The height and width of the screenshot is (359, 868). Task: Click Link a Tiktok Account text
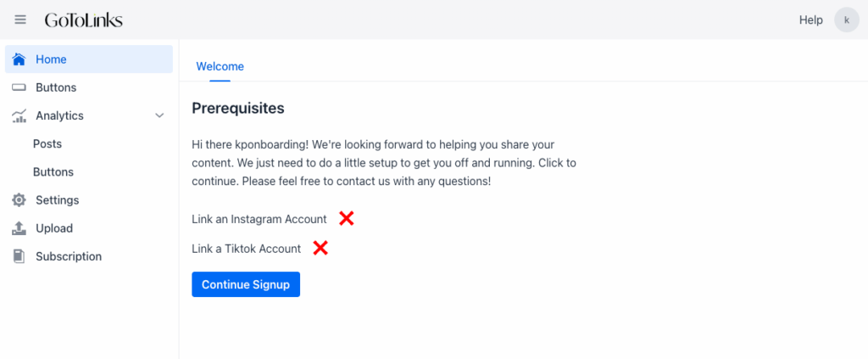(247, 249)
